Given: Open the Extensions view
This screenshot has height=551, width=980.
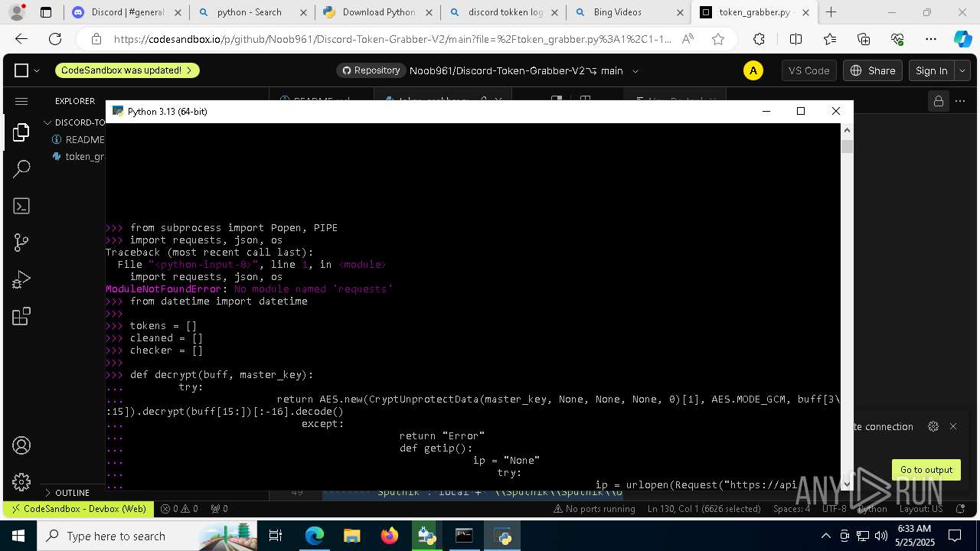Looking at the screenshot, I should (21, 316).
